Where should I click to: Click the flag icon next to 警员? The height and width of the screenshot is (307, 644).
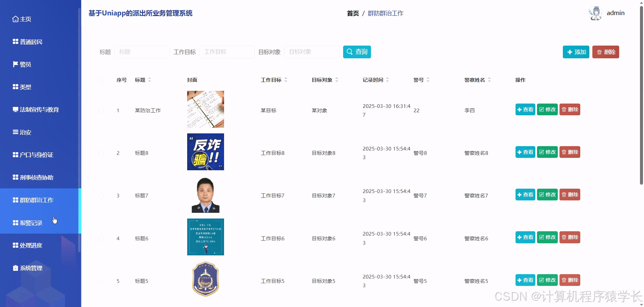(15, 64)
